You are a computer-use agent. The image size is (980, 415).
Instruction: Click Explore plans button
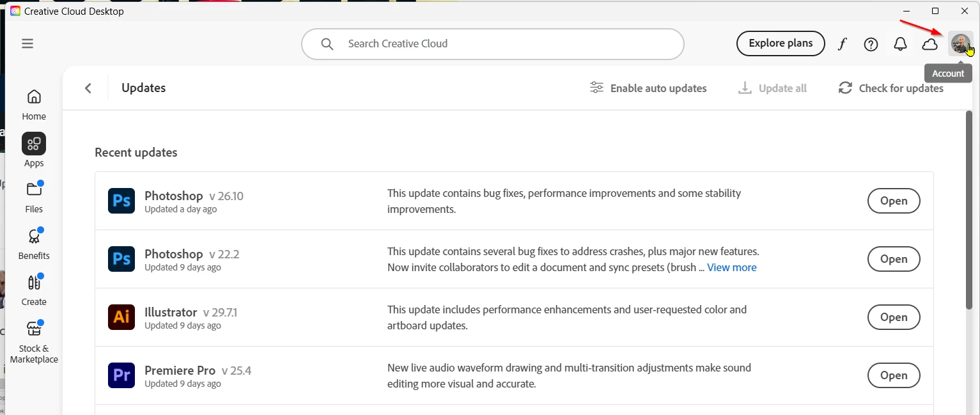(x=781, y=43)
